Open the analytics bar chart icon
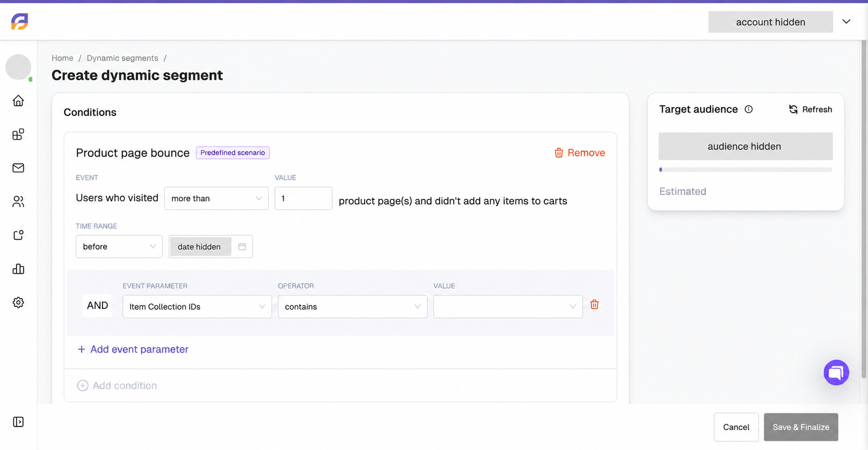This screenshot has width=868, height=450. [x=18, y=269]
